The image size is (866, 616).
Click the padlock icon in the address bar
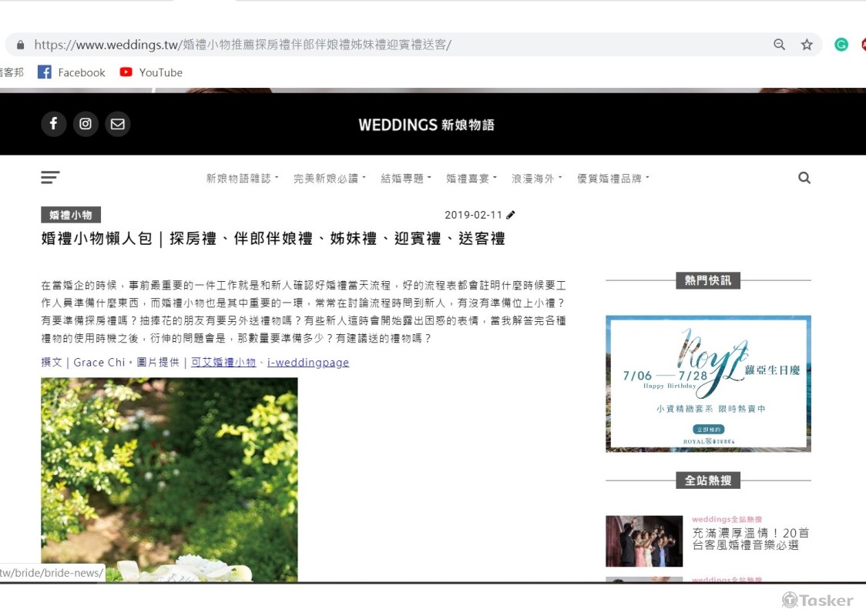click(19, 45)
